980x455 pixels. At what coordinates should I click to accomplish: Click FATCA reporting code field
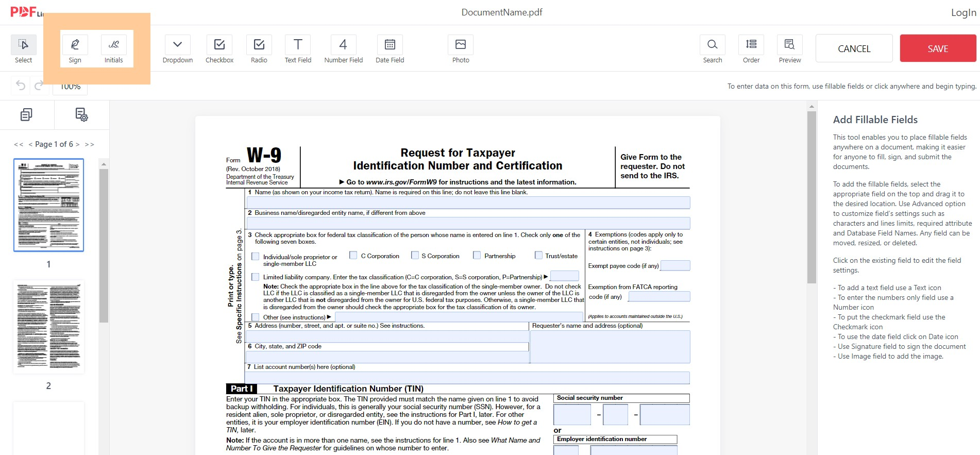(659, 296)
